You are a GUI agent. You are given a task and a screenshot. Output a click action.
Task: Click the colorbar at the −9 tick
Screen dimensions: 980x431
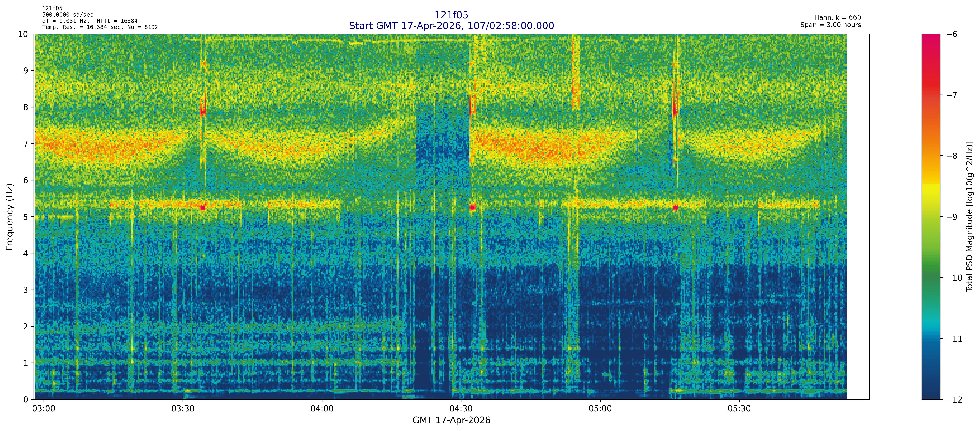(x=931, y=217)
